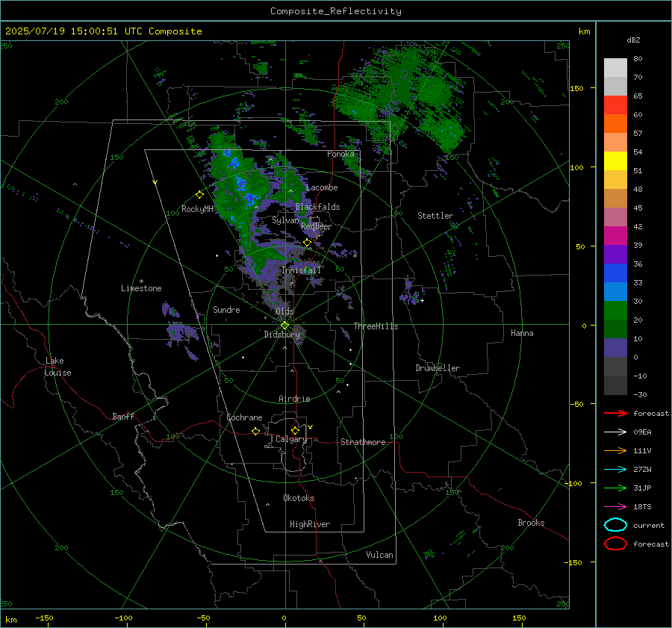Screen dimensions: 672x628
Task: Click the green 31JP arrow icon
Action: click(615, 488)
